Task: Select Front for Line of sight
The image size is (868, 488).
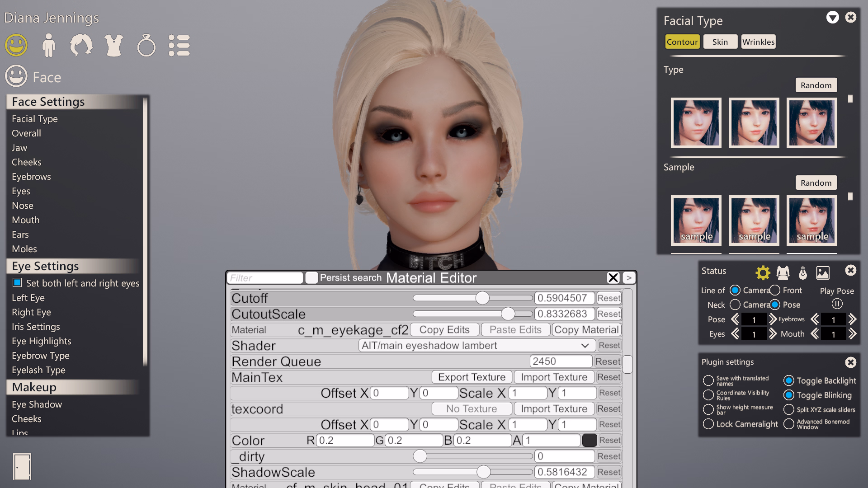Action: pyautogui.click(x=775, y=290)
